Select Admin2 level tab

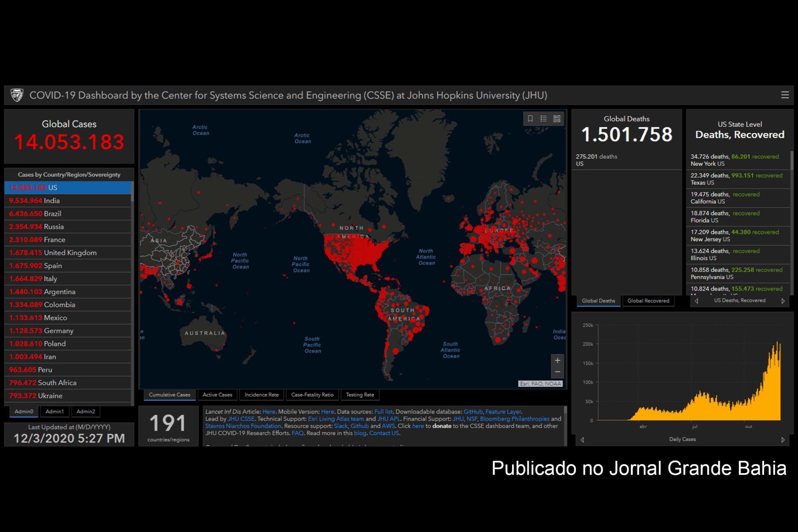(x=86, y=412)
